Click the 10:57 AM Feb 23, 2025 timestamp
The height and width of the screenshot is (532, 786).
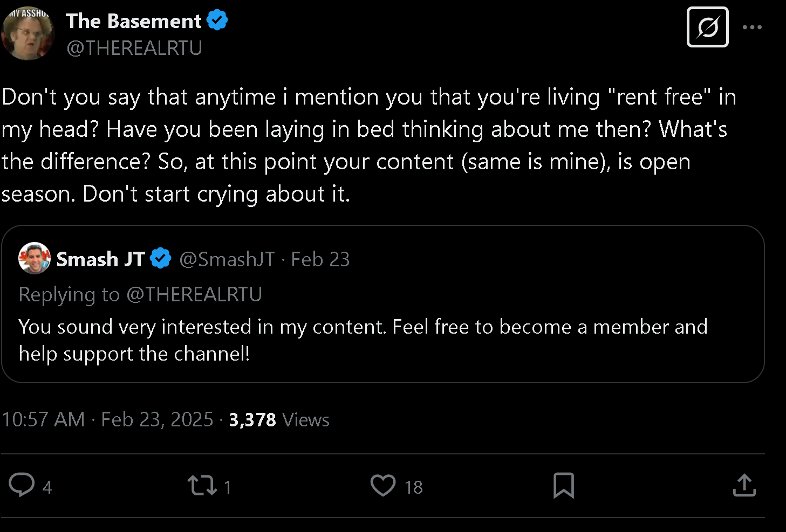pyautogui.click(x=108, y=419)
